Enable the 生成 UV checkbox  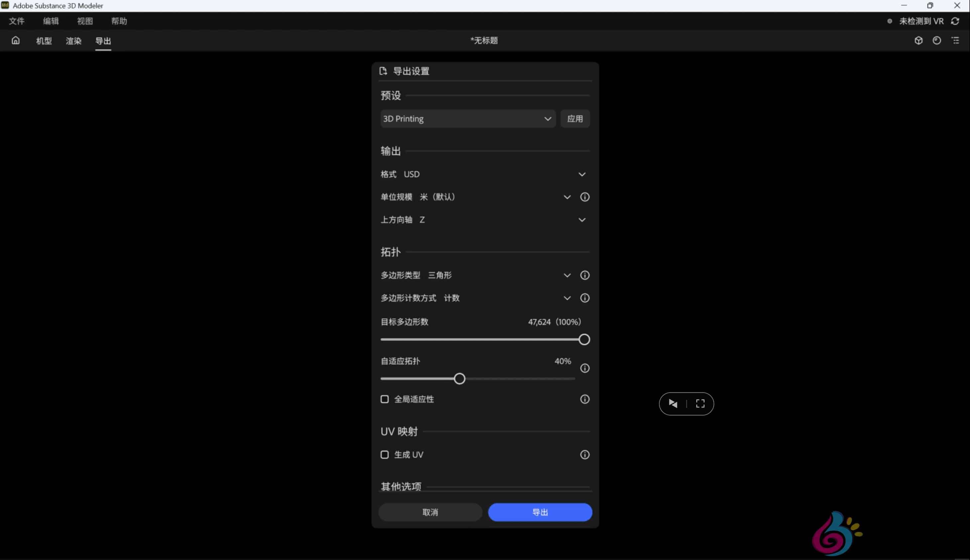[385, 454]
